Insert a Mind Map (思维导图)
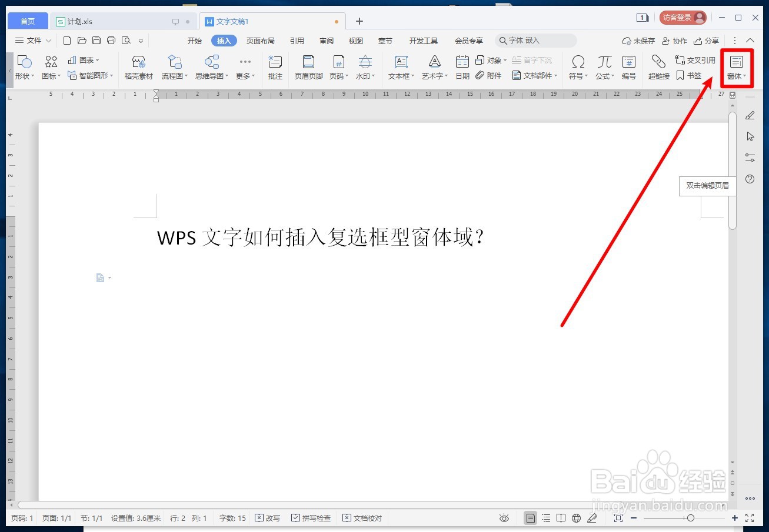This screenshot has height=532, width=769. coord(212,68)
